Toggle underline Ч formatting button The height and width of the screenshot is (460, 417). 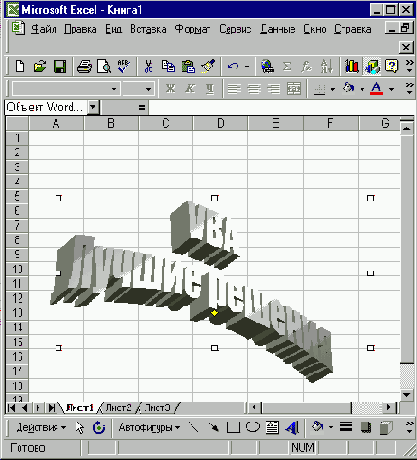(210, 89)
